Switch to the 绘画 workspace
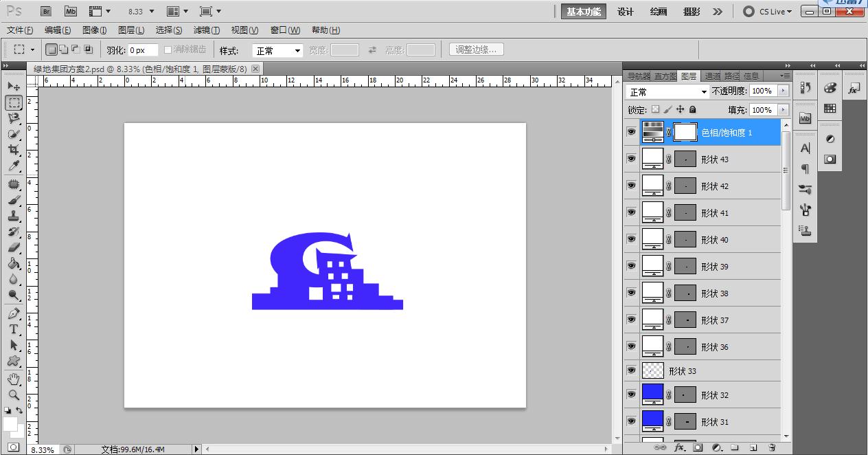Screen dimensions: 868x455 click(658, 12)
